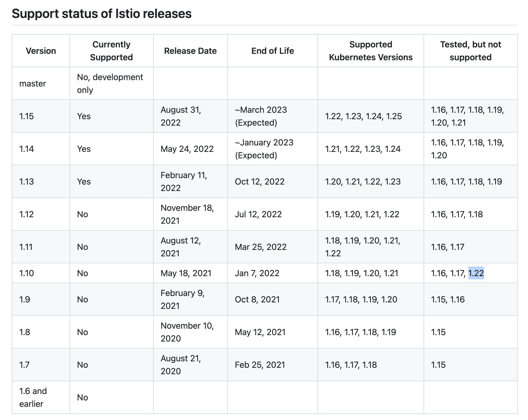Select the 'master' version cell
Screen dimensions: 528x420
point(41,83)
